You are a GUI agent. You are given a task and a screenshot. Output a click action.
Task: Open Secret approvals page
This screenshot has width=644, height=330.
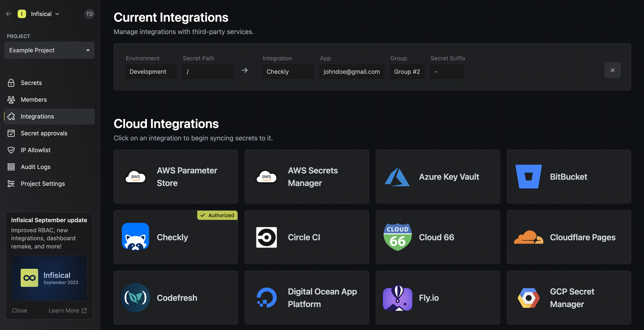point(49,133)
